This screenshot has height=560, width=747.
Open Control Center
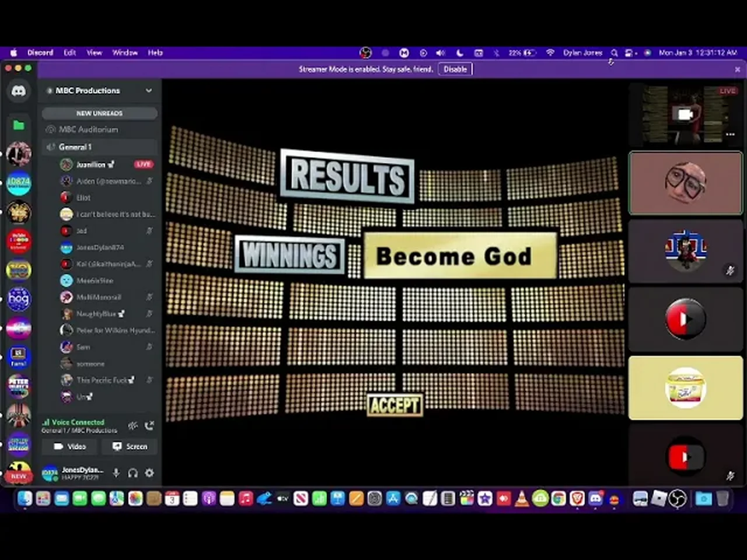coord(630,52)
